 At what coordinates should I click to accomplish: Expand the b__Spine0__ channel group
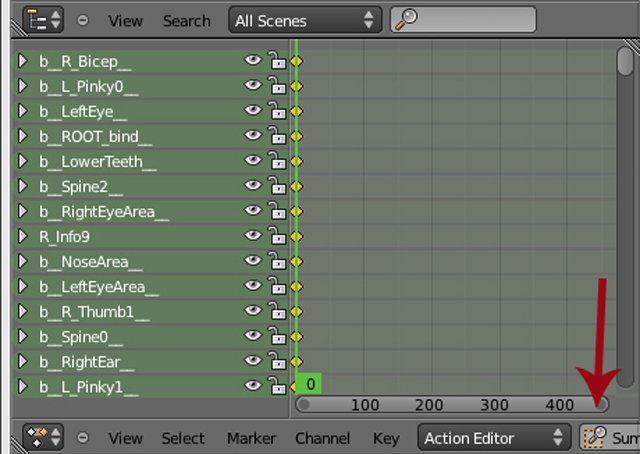tap(23, 337)
